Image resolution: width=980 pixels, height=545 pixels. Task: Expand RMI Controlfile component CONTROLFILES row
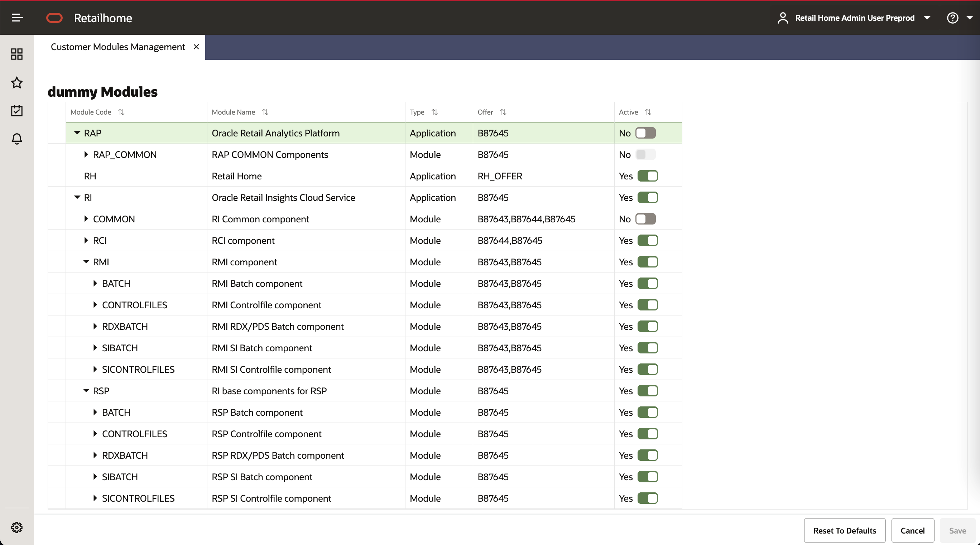point(95,305)
